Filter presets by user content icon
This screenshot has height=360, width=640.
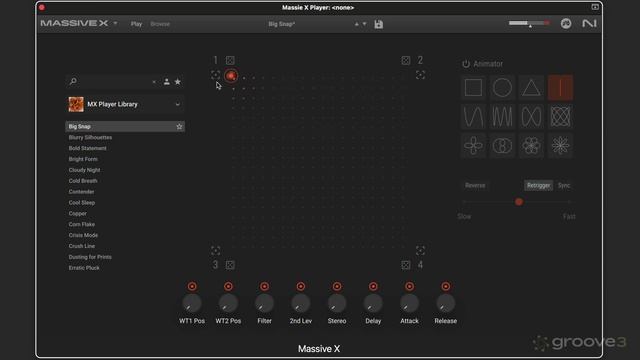[167, 82]
